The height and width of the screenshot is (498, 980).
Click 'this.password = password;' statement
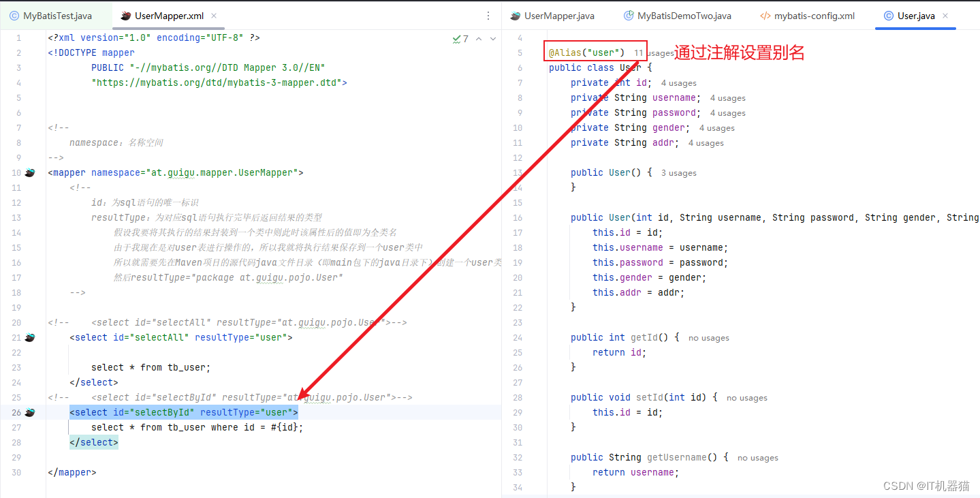click(661, 263)
